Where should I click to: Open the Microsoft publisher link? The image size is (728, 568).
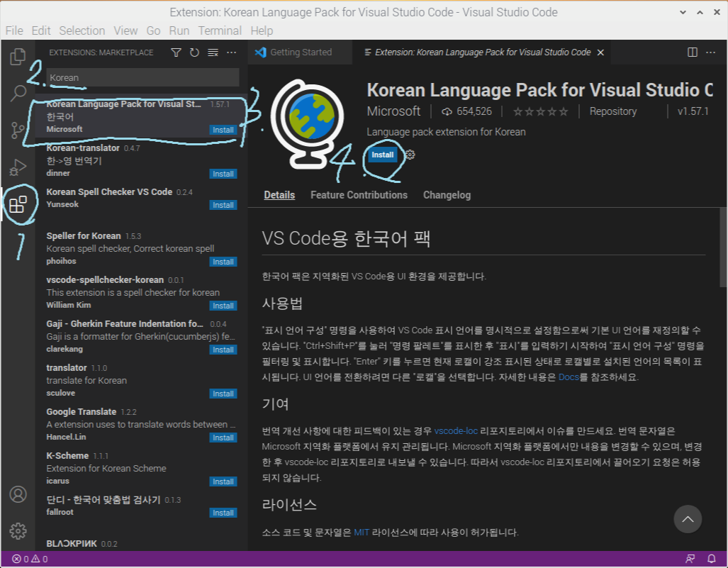(x=393, y=111)
